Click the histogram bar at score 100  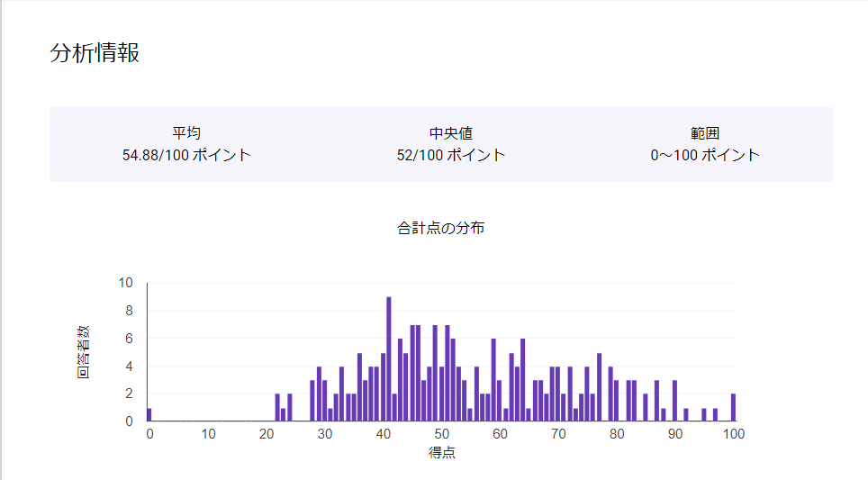tap(734, 407)
